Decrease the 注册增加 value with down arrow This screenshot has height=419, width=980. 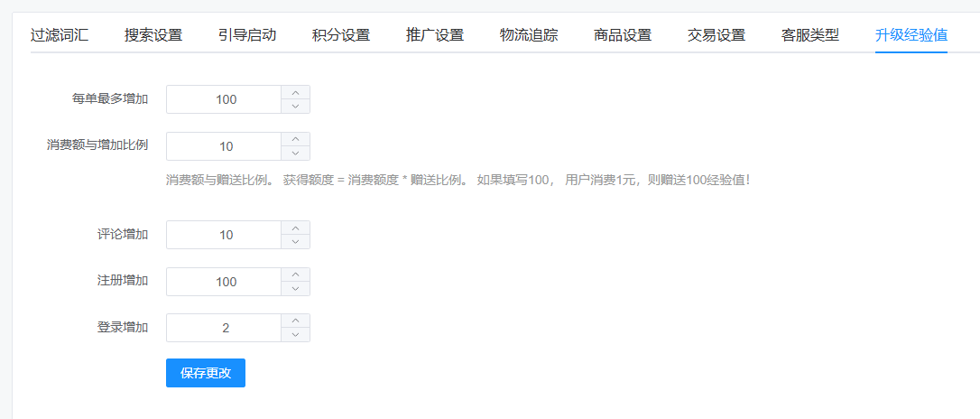point(296,288)
